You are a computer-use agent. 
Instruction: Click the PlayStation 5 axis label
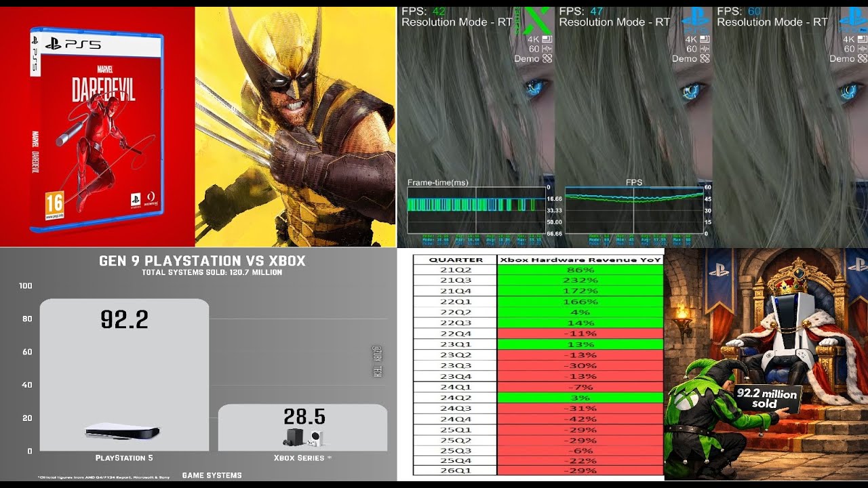coord(123,458)
